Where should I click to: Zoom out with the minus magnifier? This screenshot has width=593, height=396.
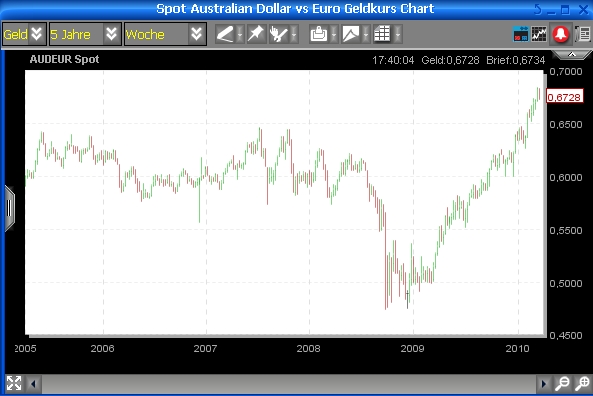[x=562, y=384]
